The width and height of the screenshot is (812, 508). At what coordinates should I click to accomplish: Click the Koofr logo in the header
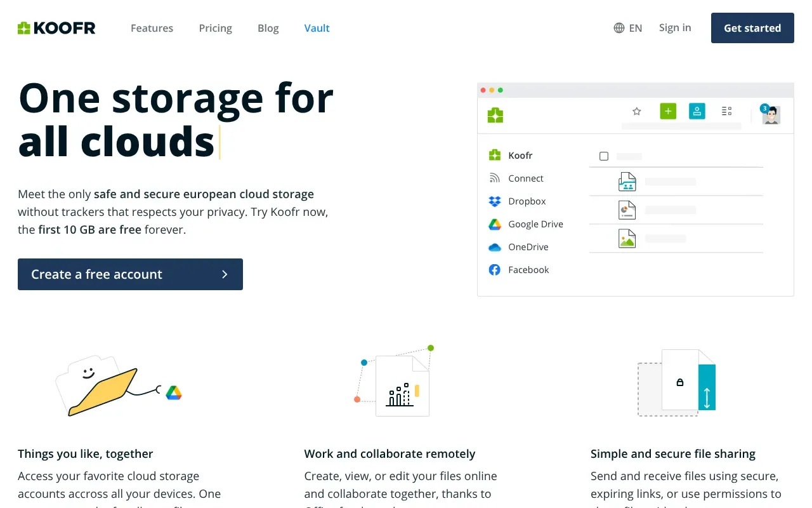(56, 28)
